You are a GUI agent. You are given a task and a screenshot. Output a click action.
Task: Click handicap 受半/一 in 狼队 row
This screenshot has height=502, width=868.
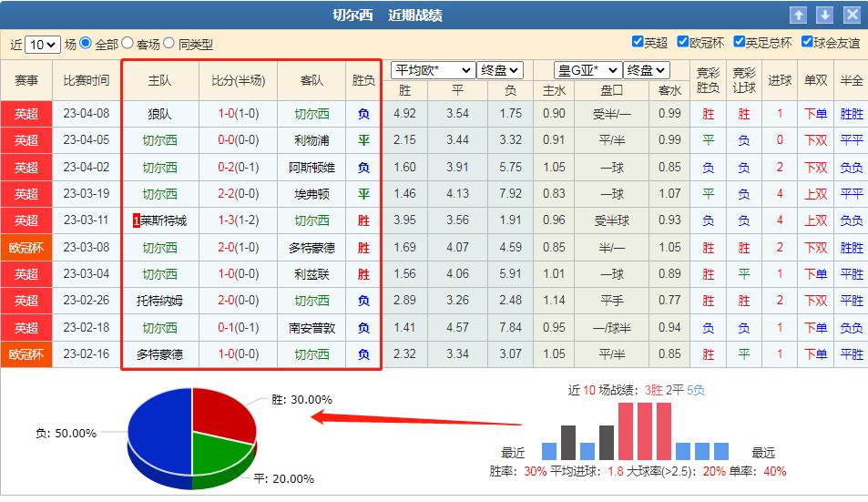click(x=612, y=114)
